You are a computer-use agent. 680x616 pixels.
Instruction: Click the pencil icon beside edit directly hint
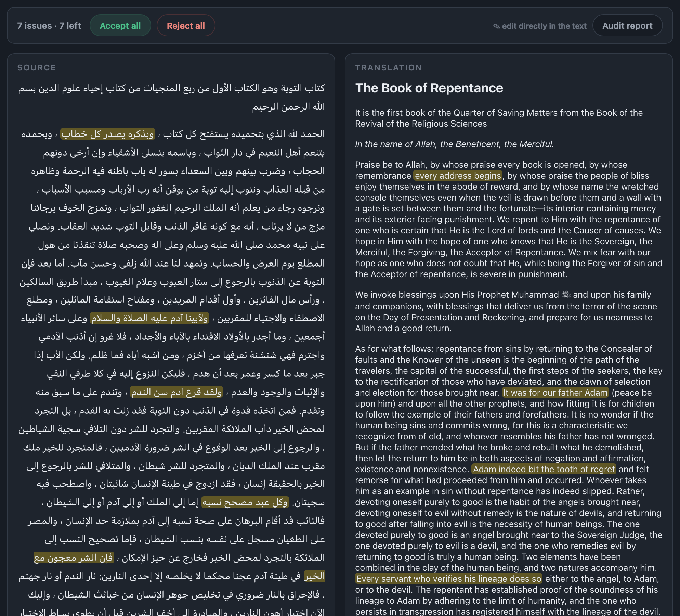(496, 26)
